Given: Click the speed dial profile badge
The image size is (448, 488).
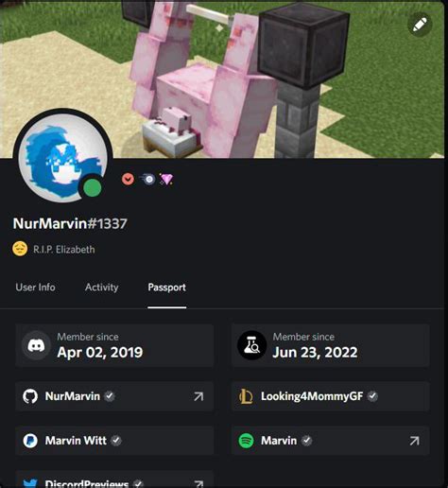Looking at the screenshot, I should pyautogui.click(x=148, y=179).
